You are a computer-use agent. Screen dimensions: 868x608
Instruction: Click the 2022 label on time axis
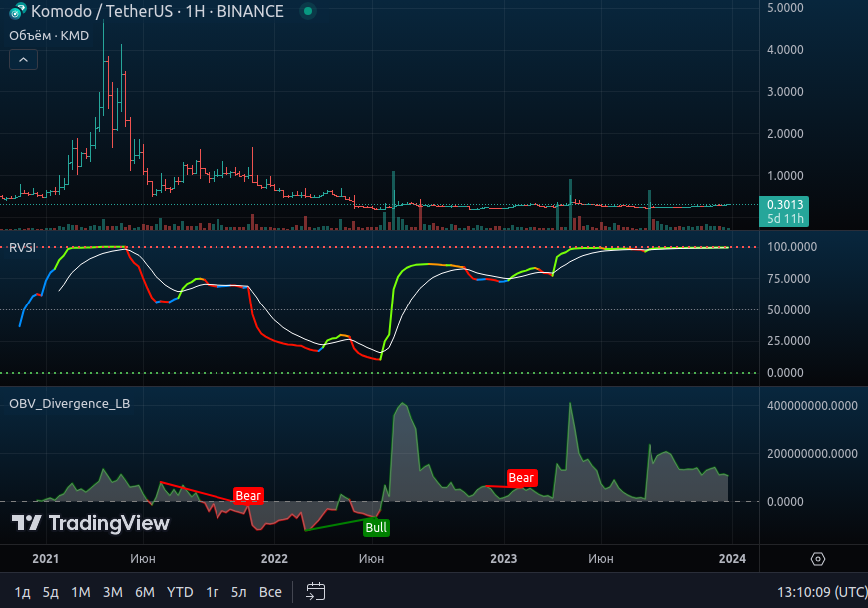click(274, 559)
